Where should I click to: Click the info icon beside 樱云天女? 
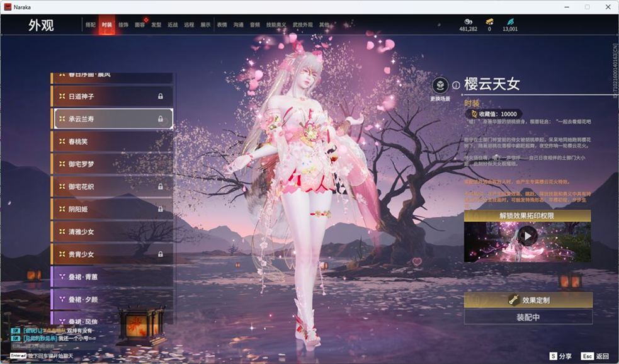pyautogui.click(x=456, y=85)
